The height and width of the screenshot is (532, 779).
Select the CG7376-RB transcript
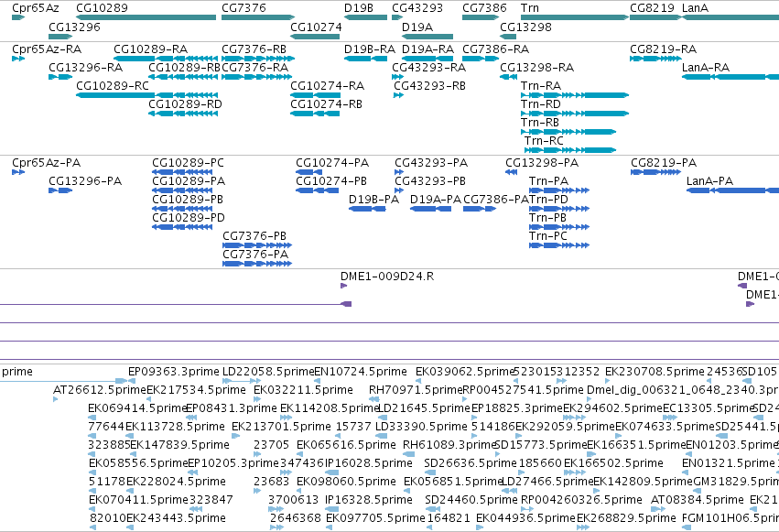tap(258, 59)
